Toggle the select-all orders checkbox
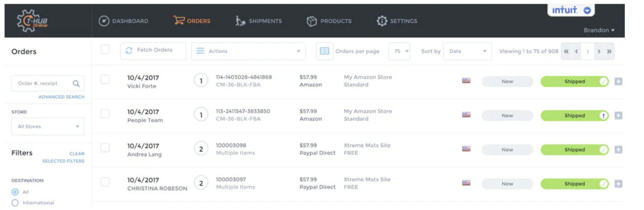Image resolution: width=644 pixels, height=210 pixels. (x=105, y=49)
